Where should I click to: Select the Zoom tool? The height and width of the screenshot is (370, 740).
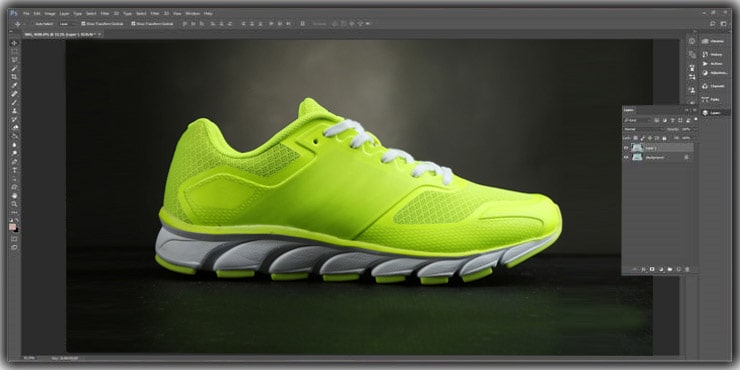point(14,204)
